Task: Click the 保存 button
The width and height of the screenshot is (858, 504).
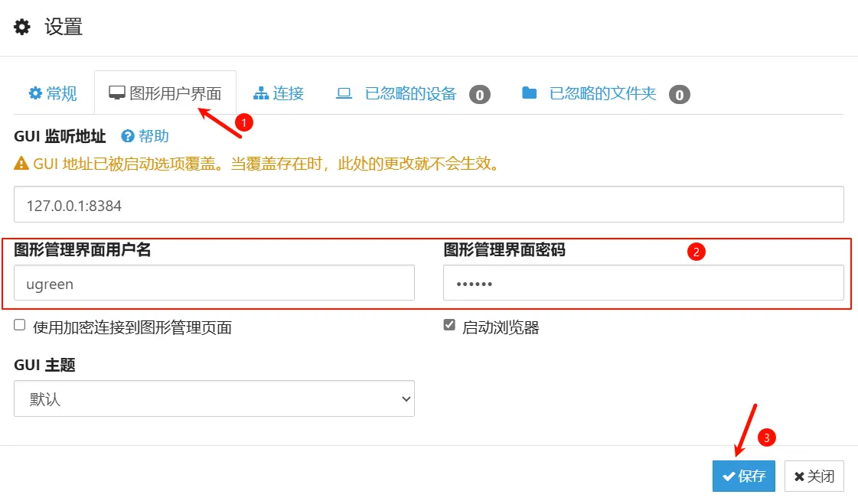Action: pos(743,476)
